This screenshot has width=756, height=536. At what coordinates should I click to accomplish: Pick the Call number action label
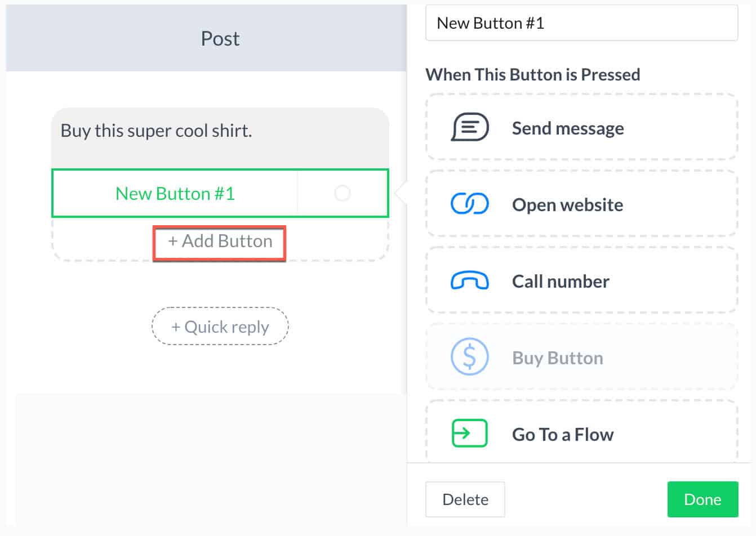point(561,282)
